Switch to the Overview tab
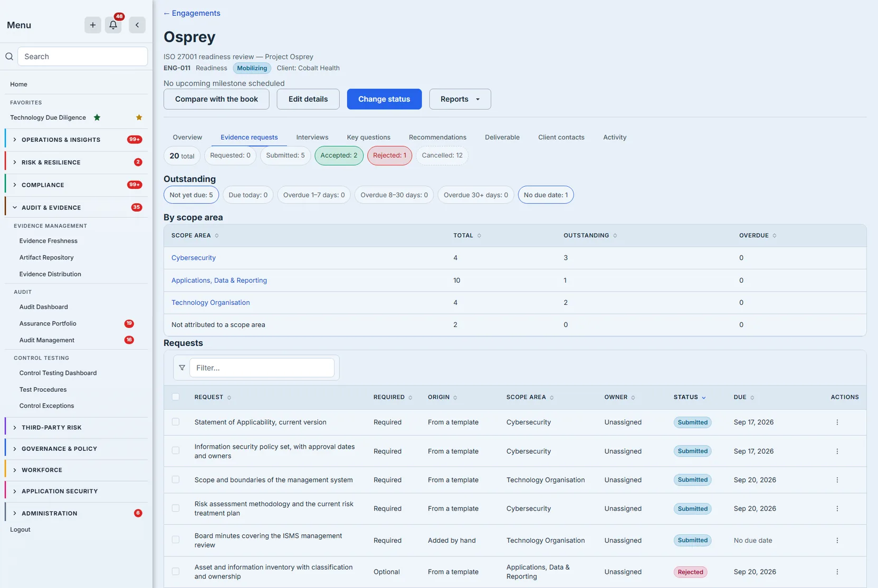This screenshot has width=878, height=588. (187, 137)
